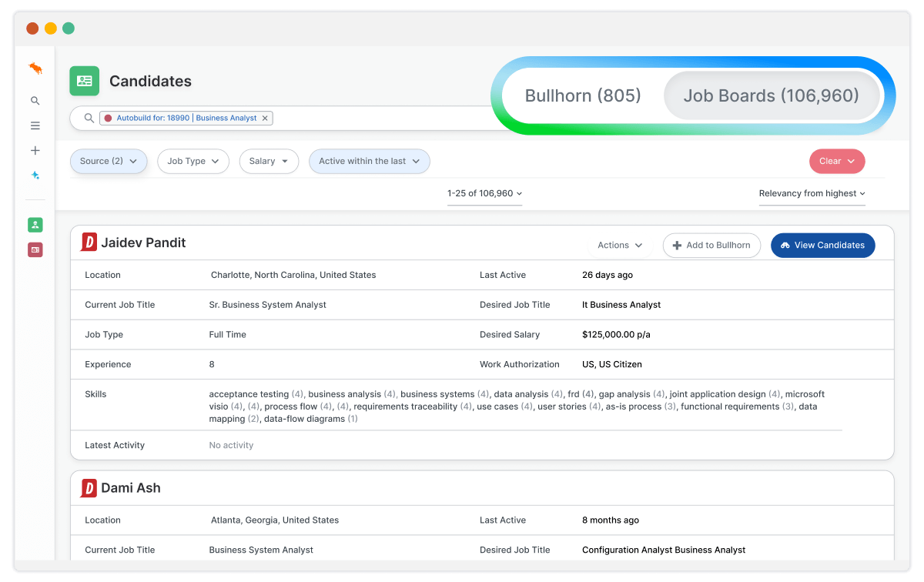924x582 pixels.
Task: Click the Candidates page title
Action: tap(150, 81)
